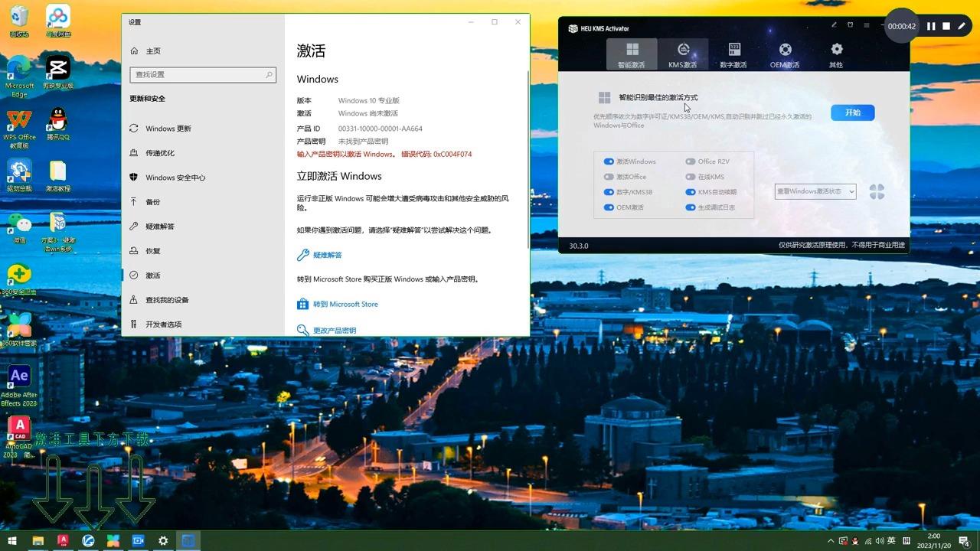The height and width of the screenshot is (551, 980).
Task: Select 疑难解答 in the Settings sidebar
Action: pyautogui.click(x=203, y=227)
